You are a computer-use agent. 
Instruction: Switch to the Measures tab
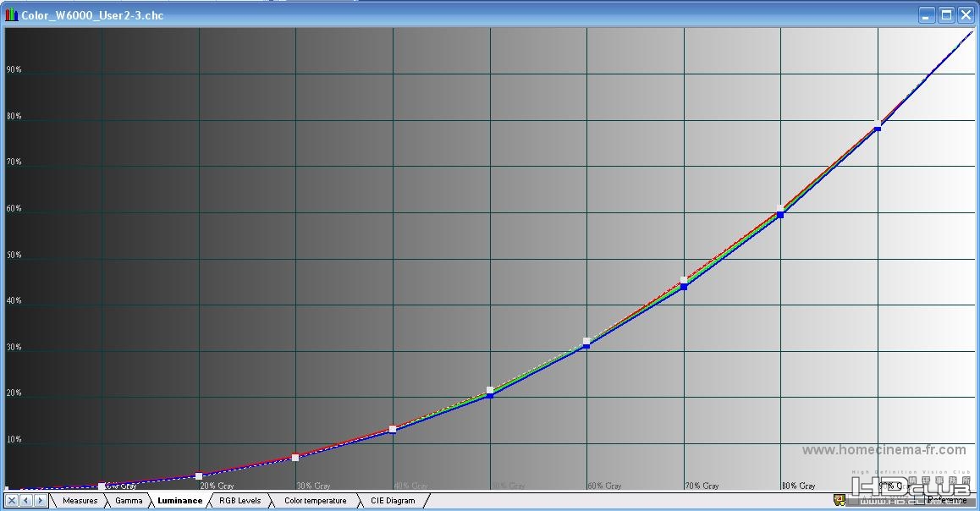pos(80,500)
